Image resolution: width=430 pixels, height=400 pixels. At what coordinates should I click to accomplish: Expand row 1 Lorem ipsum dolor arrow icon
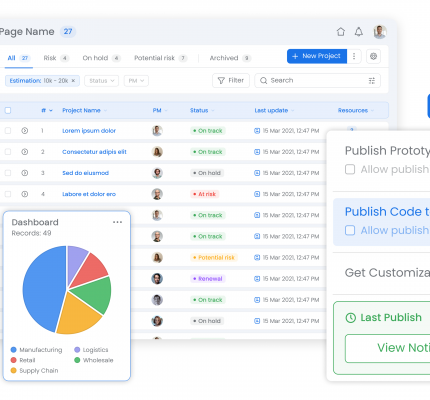[25, 131]
